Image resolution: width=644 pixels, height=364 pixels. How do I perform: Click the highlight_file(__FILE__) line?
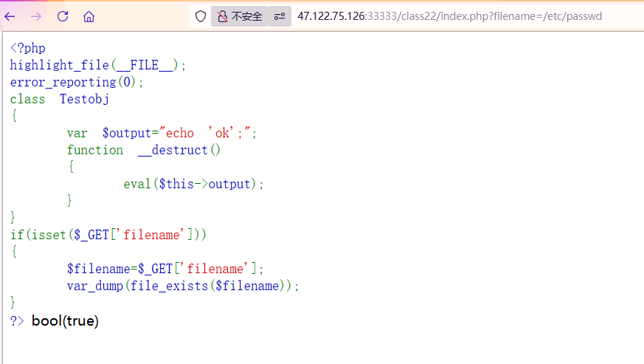98,65
